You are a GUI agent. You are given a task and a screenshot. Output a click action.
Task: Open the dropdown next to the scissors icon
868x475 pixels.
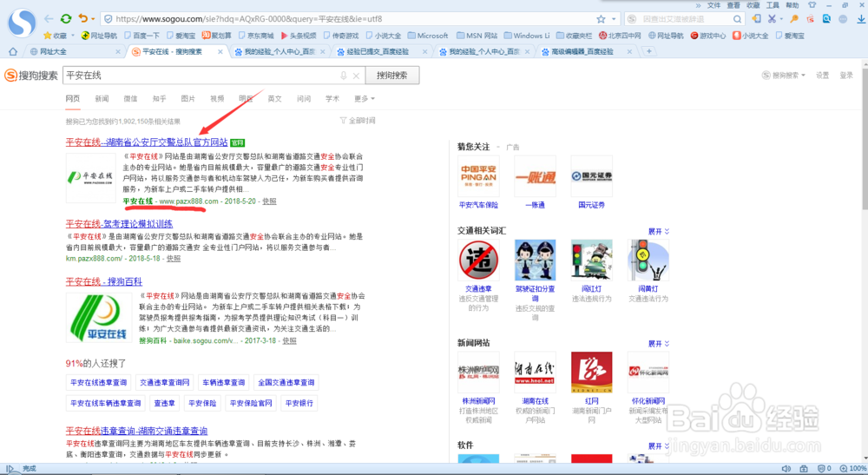[x=781, y=19]
